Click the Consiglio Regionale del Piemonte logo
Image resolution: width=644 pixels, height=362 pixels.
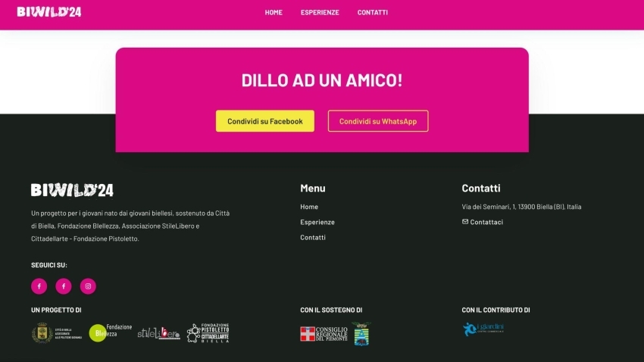324,334
